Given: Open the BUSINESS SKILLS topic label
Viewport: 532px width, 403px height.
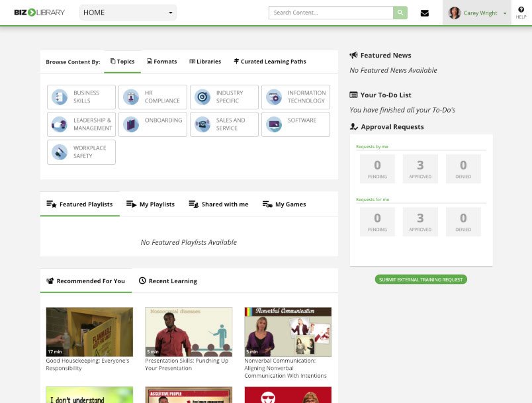Looking at the screenshot, I should (x=86, y=97).
